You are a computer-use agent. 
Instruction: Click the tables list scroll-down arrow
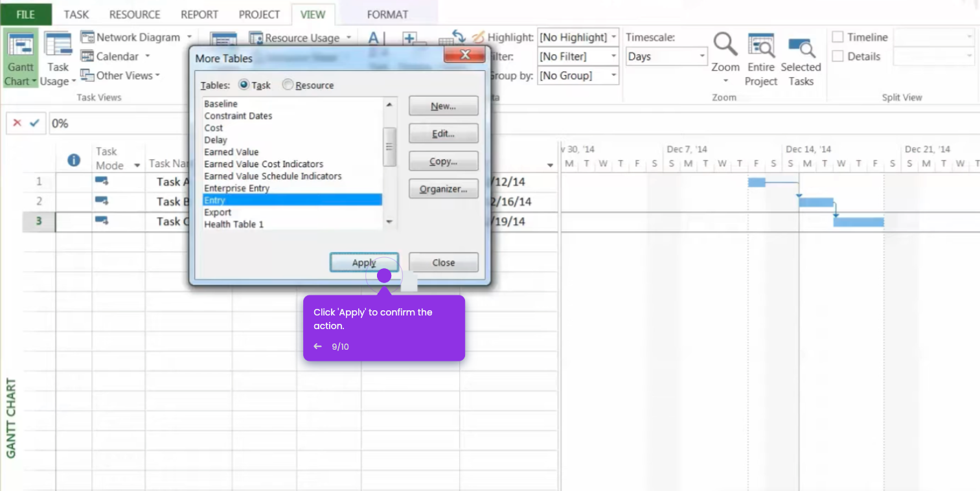tap(389, 222)
